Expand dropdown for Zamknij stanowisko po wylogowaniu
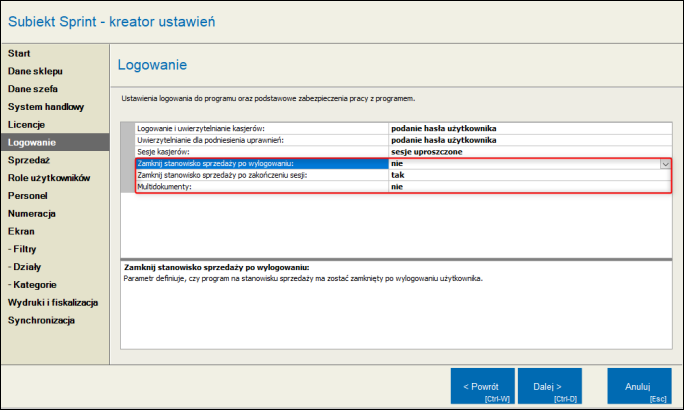The image size is (684, 410). 664,163
